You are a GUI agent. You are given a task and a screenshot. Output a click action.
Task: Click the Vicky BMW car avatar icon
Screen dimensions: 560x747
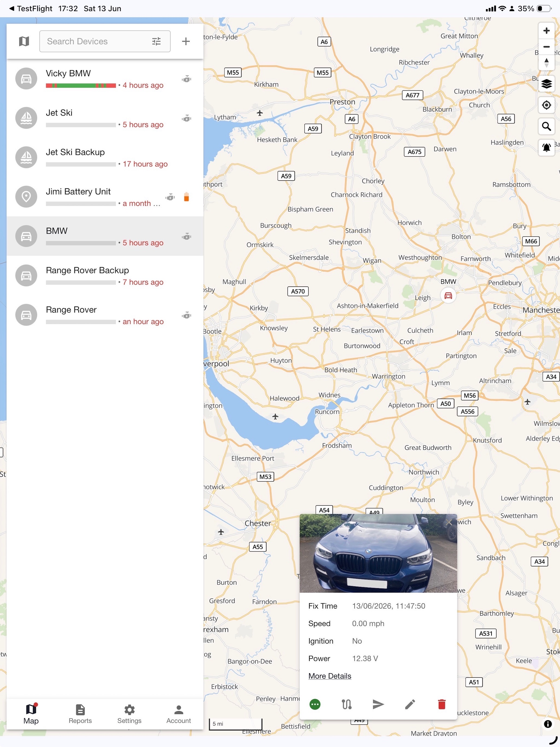point(26,79)
